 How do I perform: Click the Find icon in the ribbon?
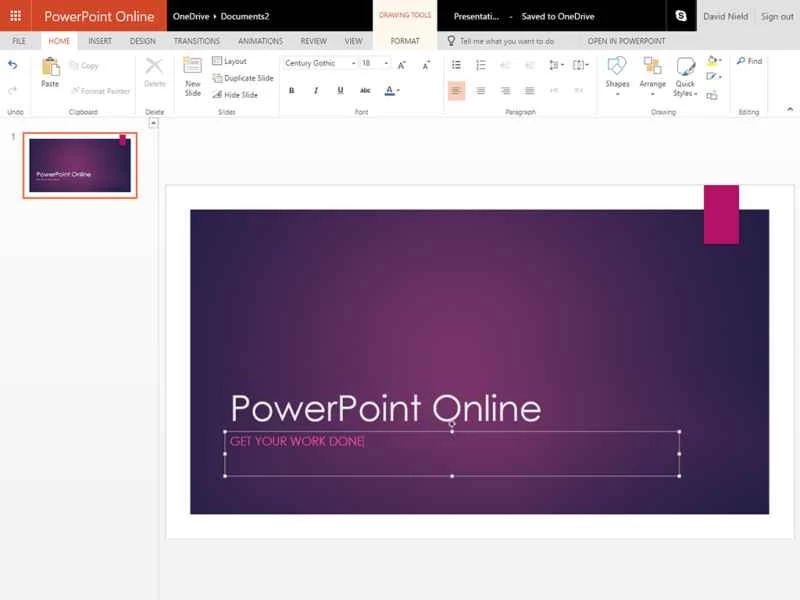(746, 61)
